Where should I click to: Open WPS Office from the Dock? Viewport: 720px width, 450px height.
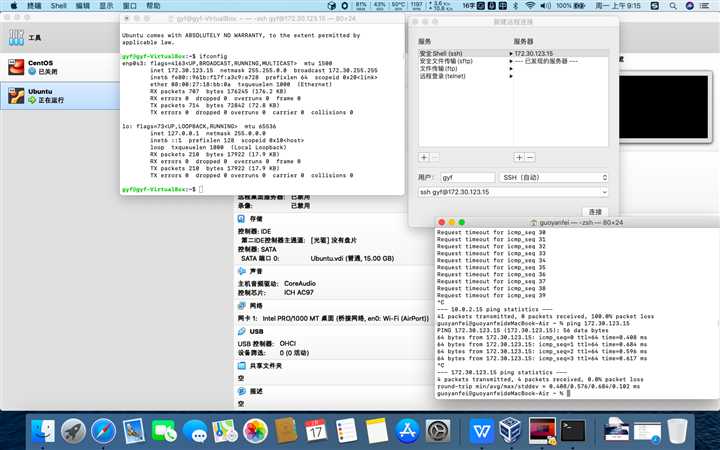coord(482,432)
